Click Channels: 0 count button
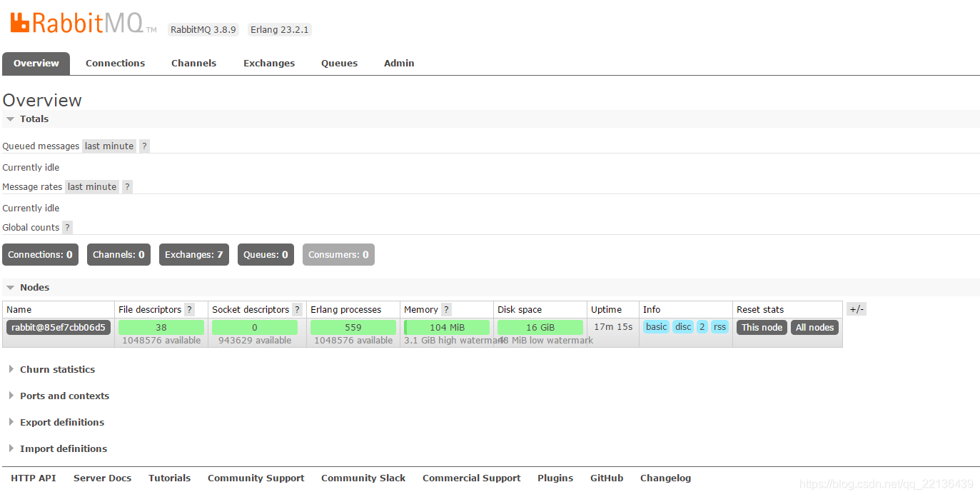 click(x=118, y=254)
